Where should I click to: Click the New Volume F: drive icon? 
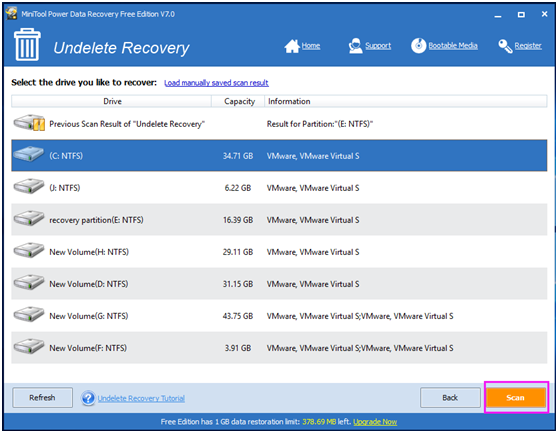click(x=28, y=347)
